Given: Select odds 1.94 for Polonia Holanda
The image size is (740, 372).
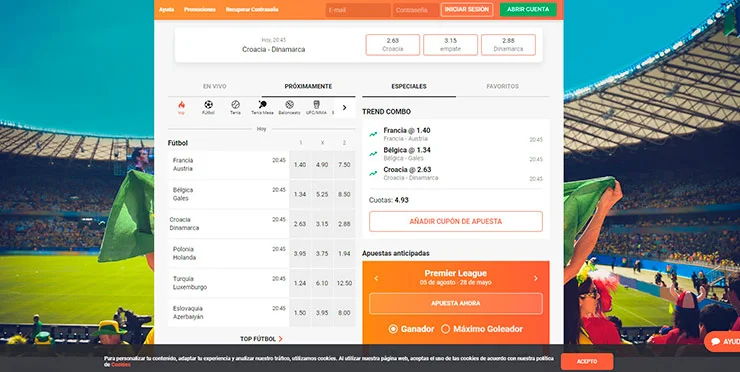Looking at the screenshot, I should pyautogui.click(x=344, y=254).
